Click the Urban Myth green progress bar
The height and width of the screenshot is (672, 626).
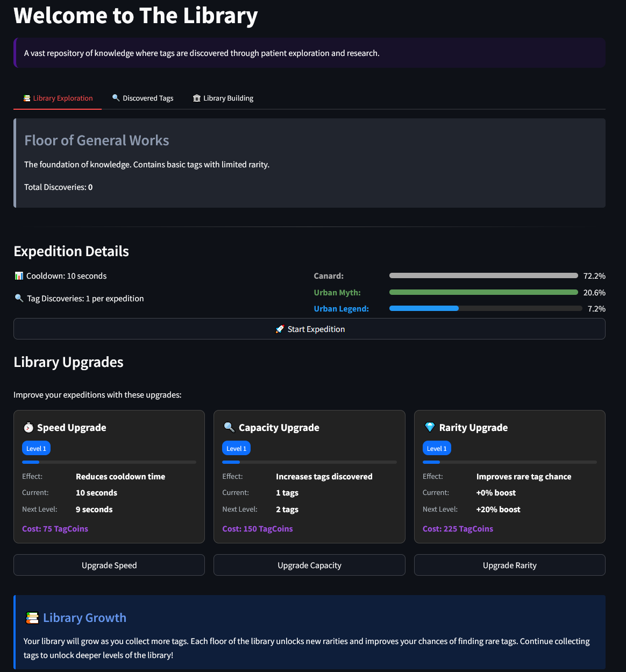tap(483, 293)
